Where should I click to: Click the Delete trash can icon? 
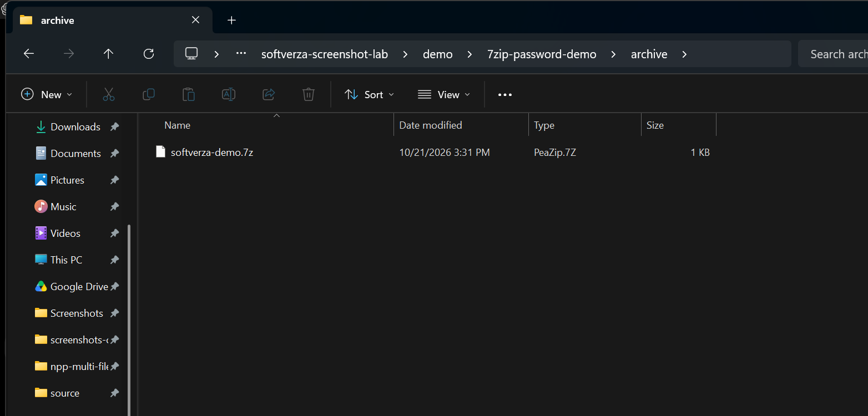coord(309,94)
